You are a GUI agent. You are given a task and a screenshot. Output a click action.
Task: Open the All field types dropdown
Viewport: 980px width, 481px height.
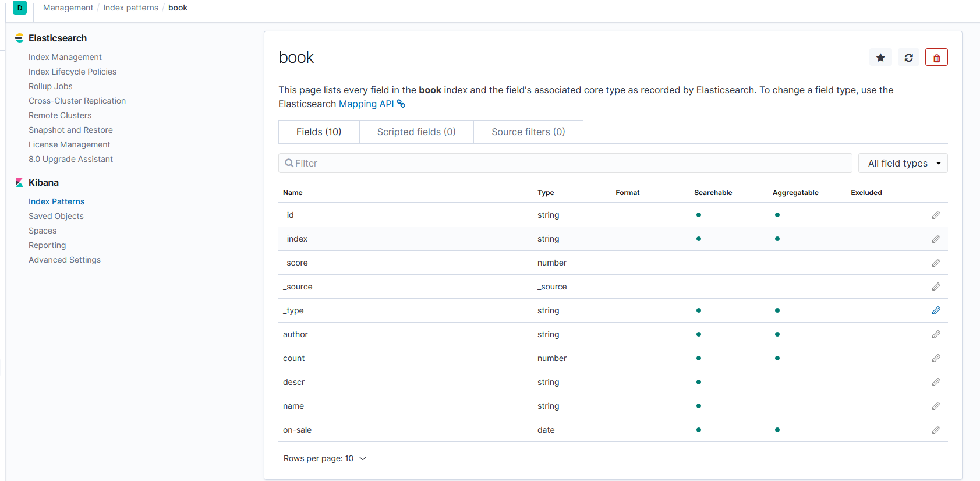(903, 163)
